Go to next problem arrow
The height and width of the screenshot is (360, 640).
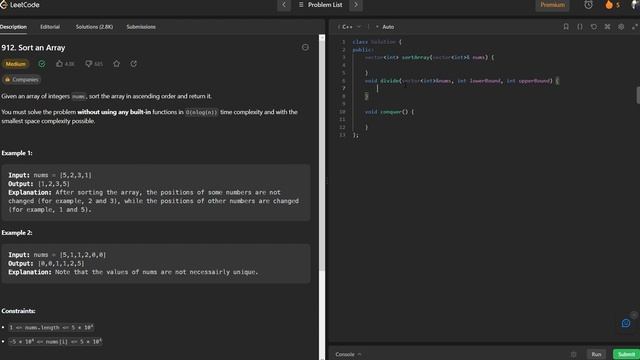pos(356,5)
